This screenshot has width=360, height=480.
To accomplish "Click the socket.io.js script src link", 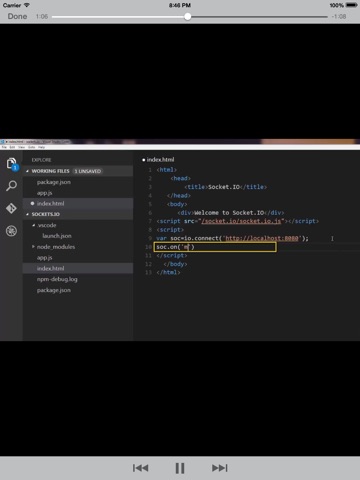I will tap(241, 221).
